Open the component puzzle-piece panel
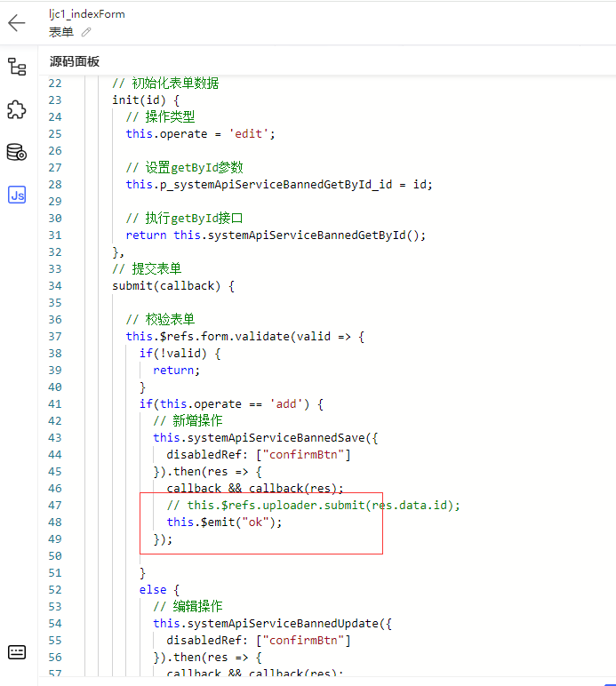 point(17,110)
